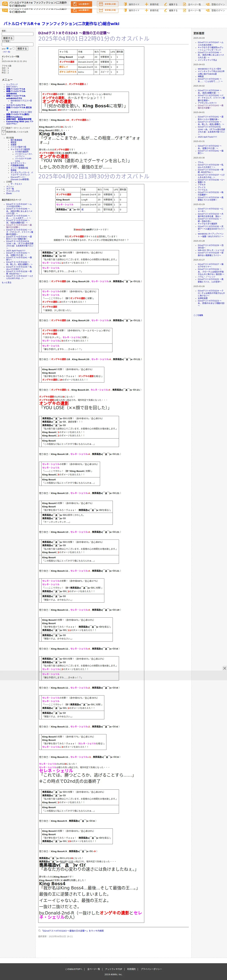
Task: Open 代理編集依頼板 link
Action: click(x=17, y=165)
